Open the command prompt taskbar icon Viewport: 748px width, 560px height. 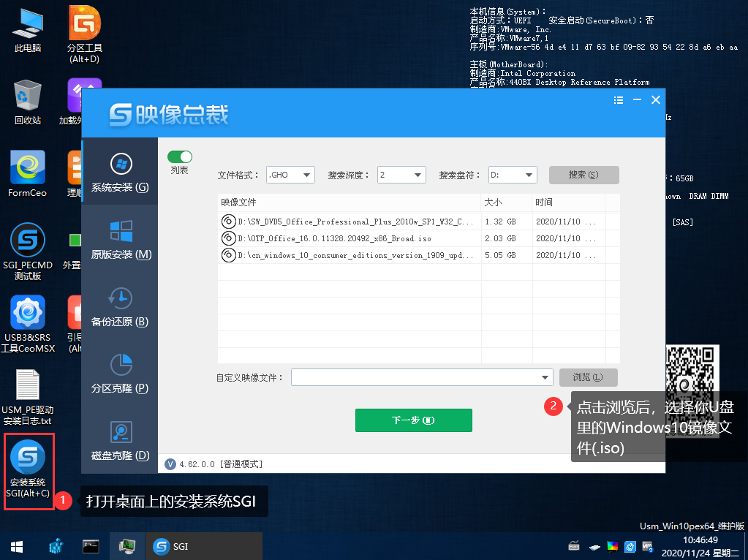(91, 546)
